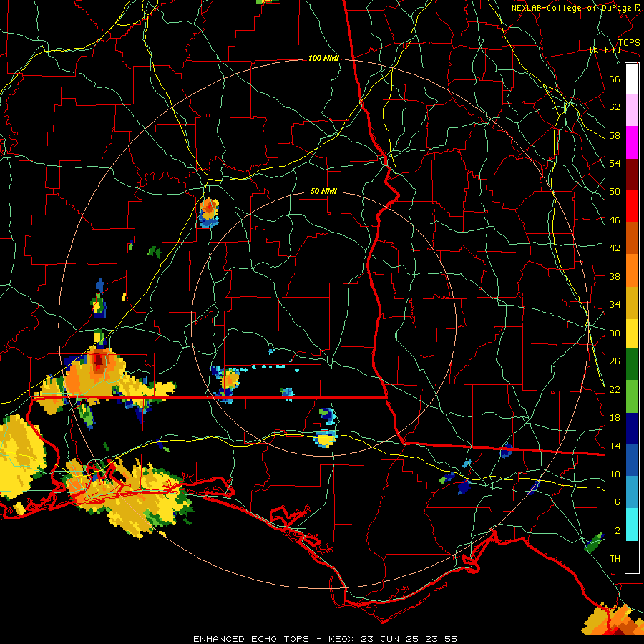Pick the light green legend swatch
Screen dimensions: 644x644
click(632, 396)
